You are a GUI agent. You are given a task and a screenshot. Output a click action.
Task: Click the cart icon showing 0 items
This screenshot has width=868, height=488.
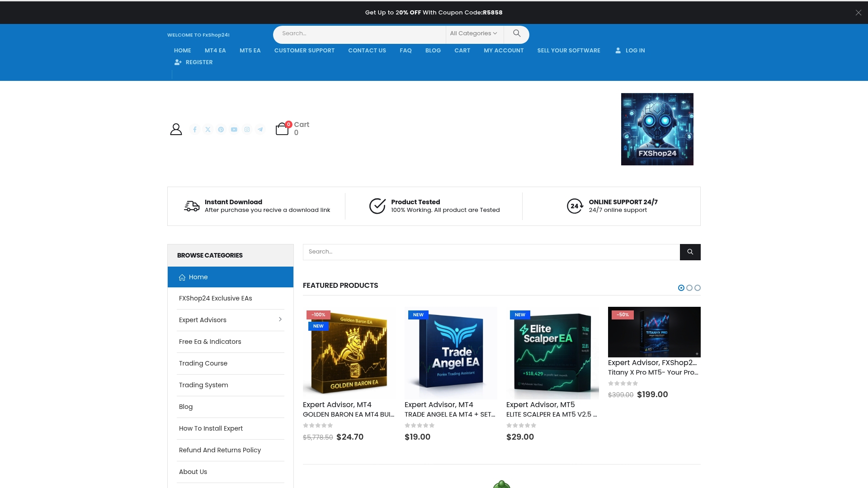coord(283,129)
